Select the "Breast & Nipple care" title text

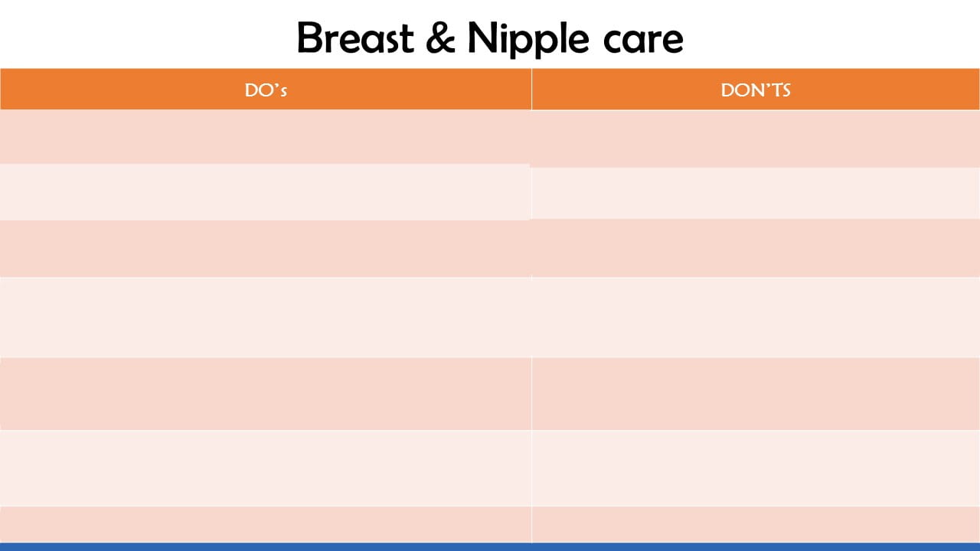click(x=490, y=37)
